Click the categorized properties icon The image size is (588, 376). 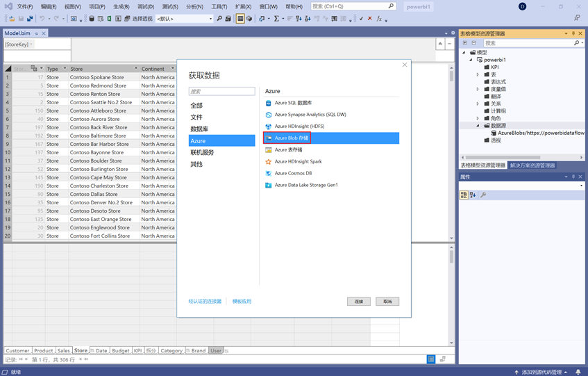pos(464,195)
